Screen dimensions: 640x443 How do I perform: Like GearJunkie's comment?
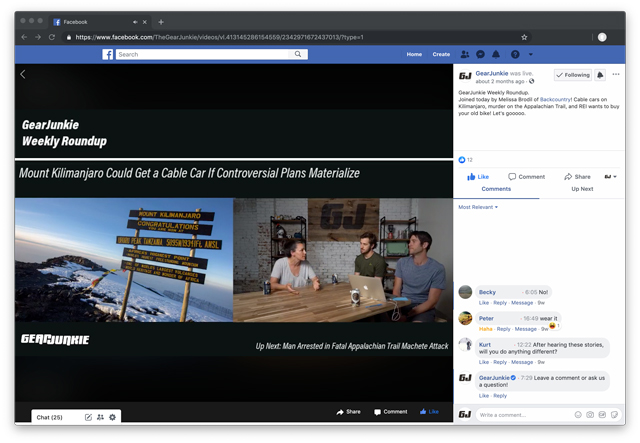coord(484,396)
